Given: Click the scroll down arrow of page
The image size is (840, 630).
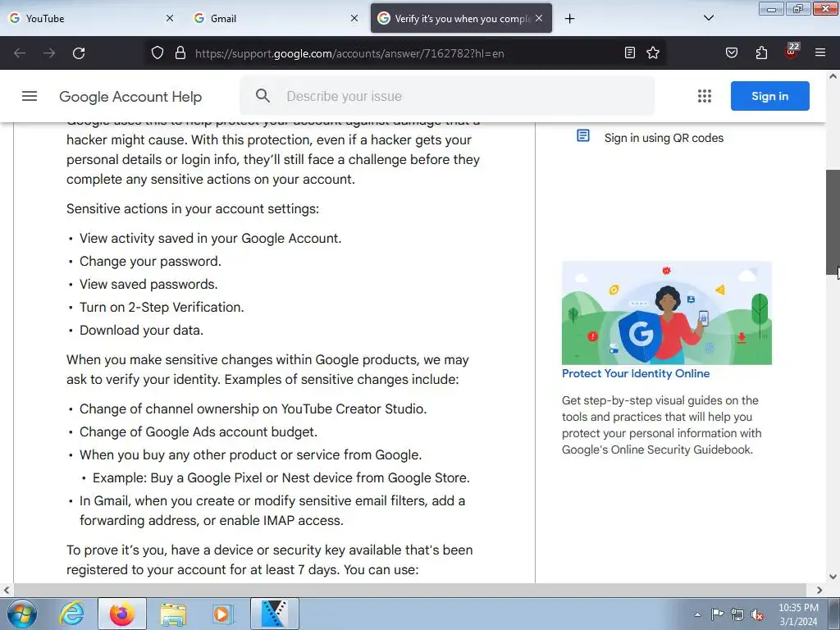Looking at the screenshot, I should pos(833,577).
